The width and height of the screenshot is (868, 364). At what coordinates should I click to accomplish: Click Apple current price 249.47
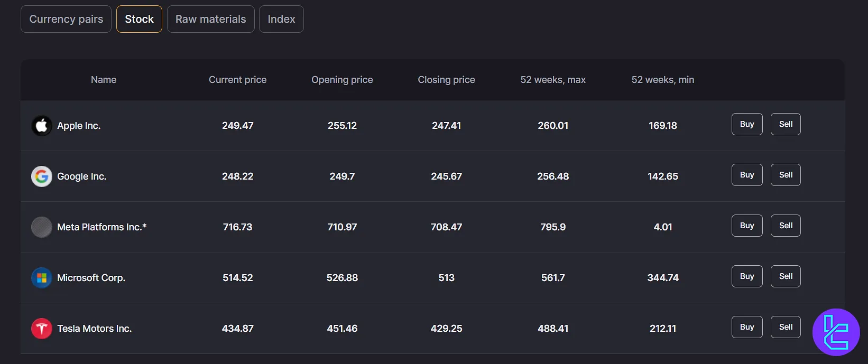238,126
